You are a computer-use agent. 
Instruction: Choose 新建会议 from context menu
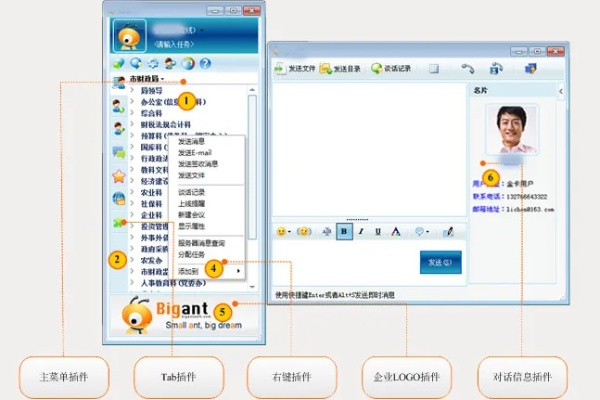[x=191, y=215]
